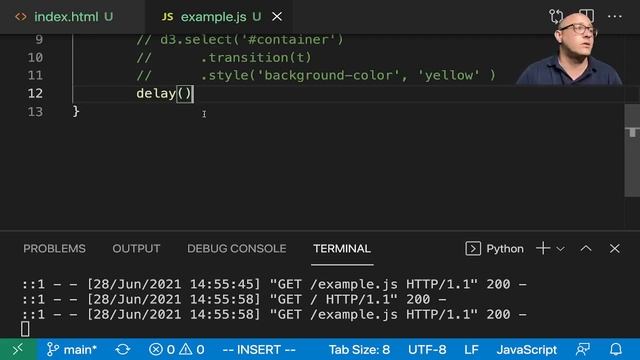Viewport: 640px width, 360px height.
Task: Click the terminal "GET / HTTP/1.1" log line
Action: pyautogui.click(x=233, y=299)
